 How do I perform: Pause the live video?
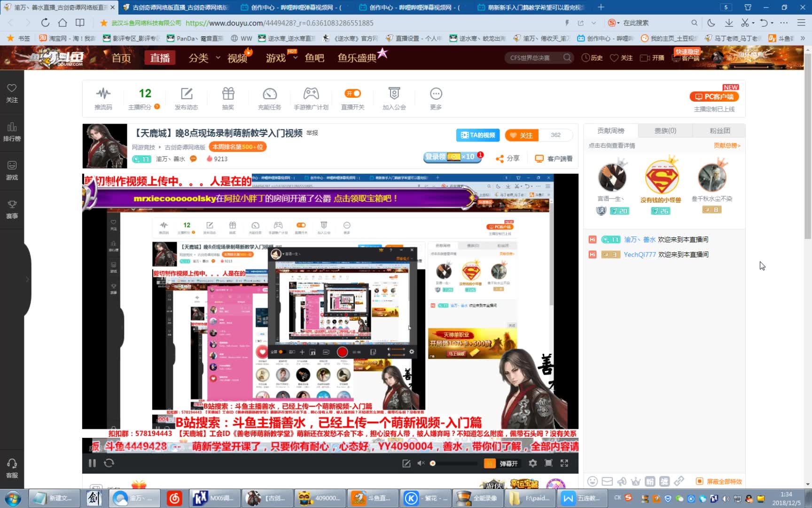click(x=92, y=463)
